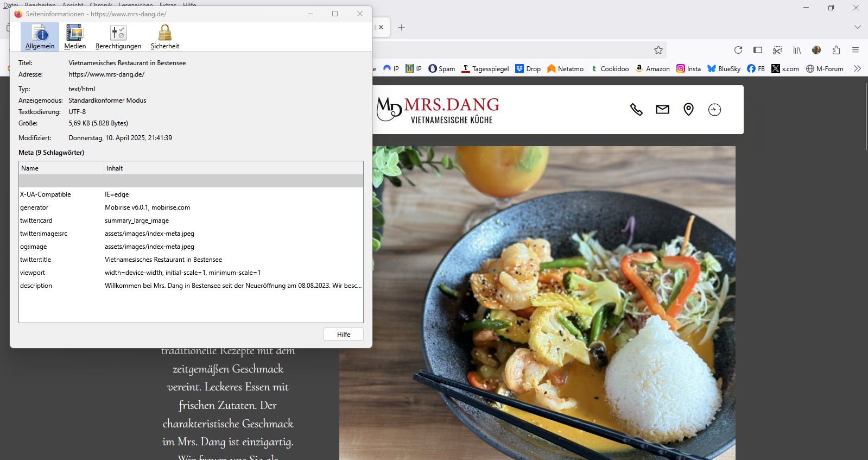Take a screenshot with the scissors icon

point(777,50)
